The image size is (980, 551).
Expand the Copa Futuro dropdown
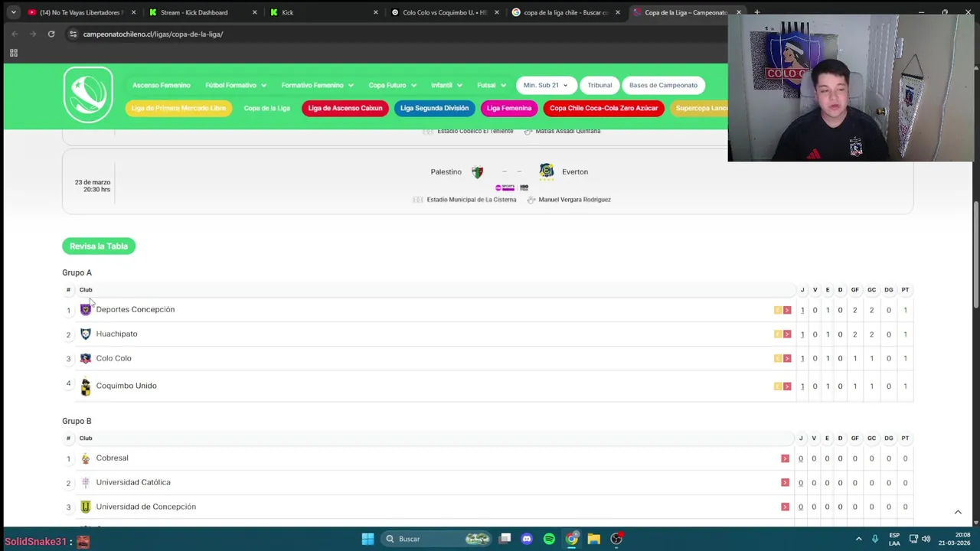393,86
